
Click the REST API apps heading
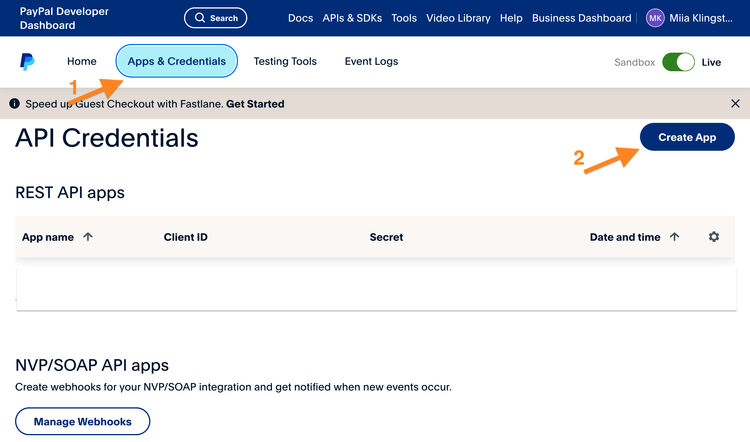[70, 192]
